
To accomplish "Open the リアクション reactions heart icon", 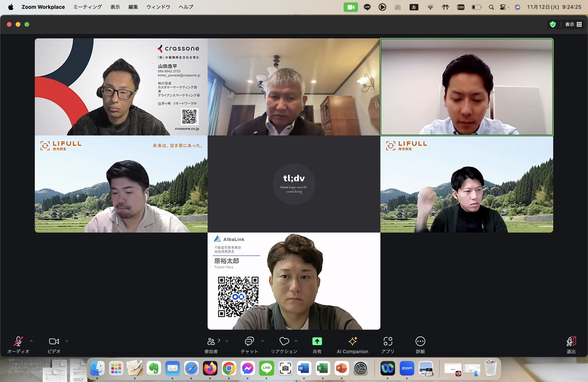I will (x=284, y=341).
